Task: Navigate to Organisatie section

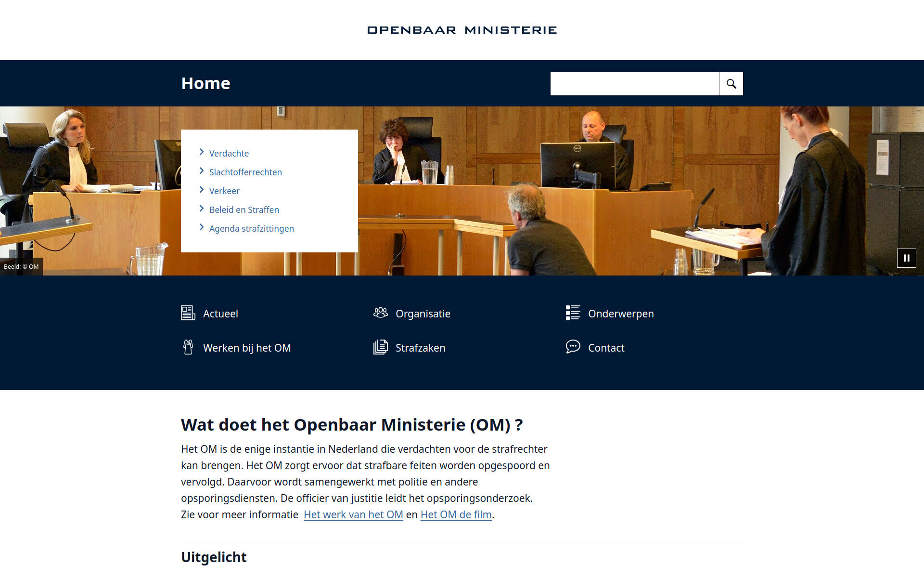Action: coord(423,314)
